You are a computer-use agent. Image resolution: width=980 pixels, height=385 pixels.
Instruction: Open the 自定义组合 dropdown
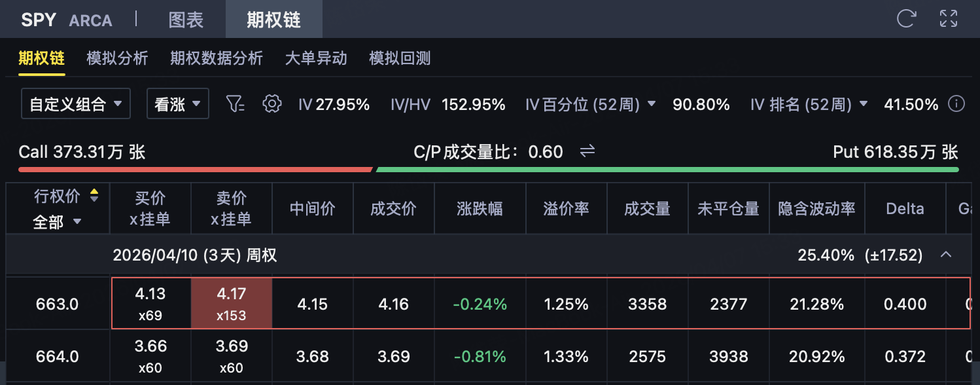point(76,103)
